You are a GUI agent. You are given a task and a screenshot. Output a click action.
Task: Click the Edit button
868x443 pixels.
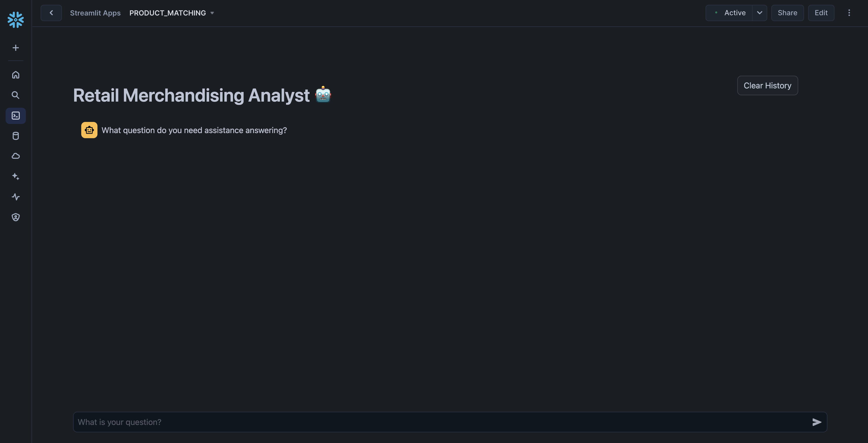[821, 13]
